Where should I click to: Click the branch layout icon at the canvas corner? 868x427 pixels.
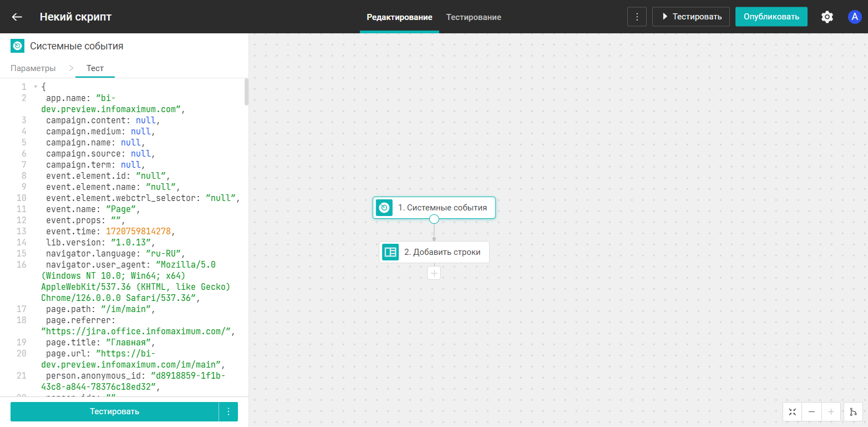[x=853, y=412]
